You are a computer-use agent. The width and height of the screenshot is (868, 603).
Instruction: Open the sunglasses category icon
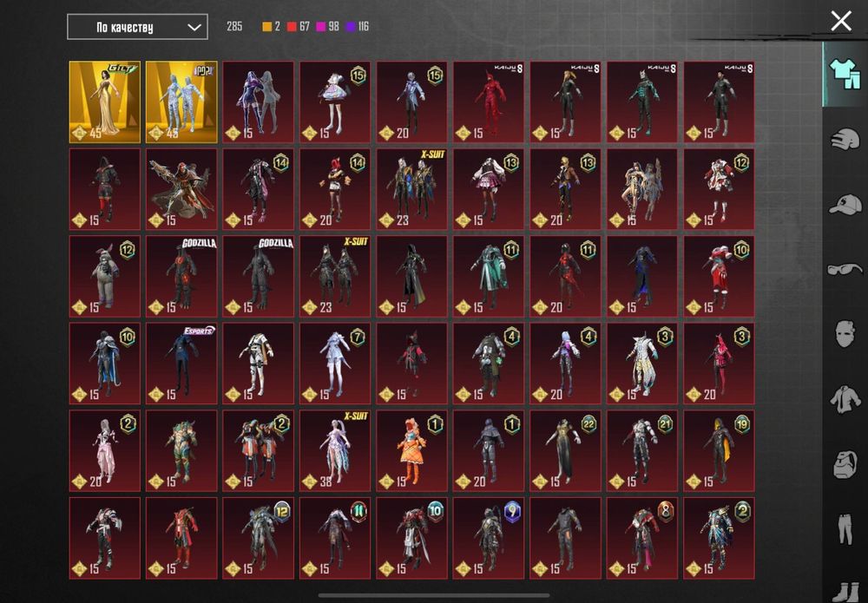[845, 270]
